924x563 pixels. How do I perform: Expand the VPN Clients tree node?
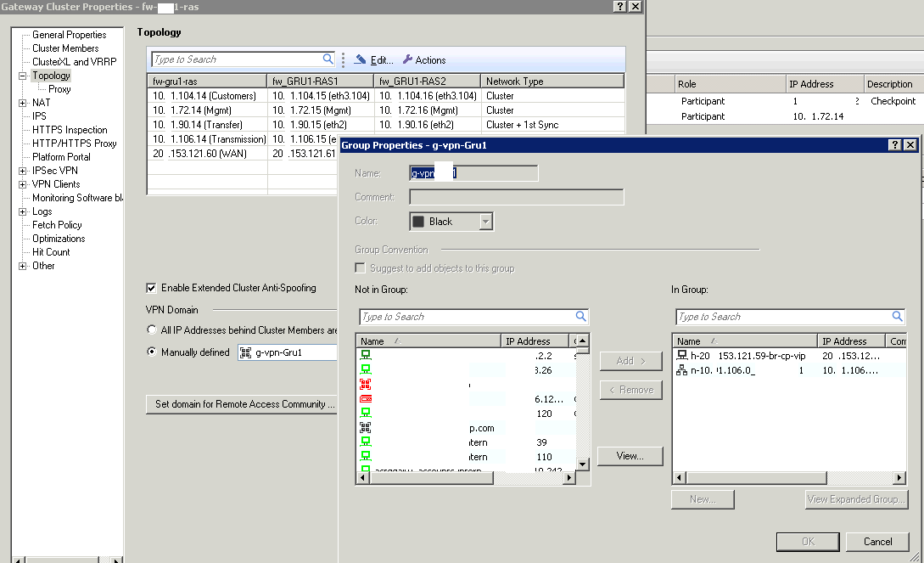(x=22, y=184)
